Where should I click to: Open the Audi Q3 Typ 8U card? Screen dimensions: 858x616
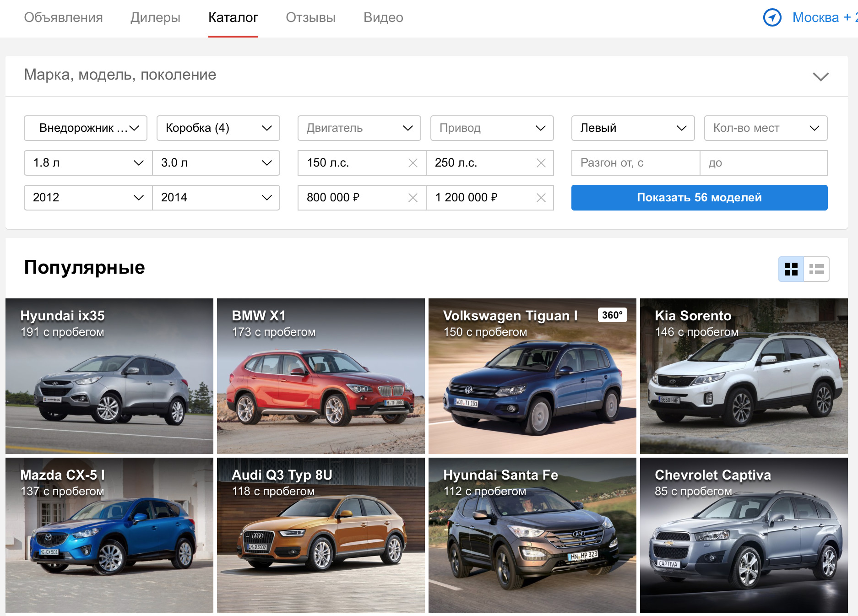point(321,535)
